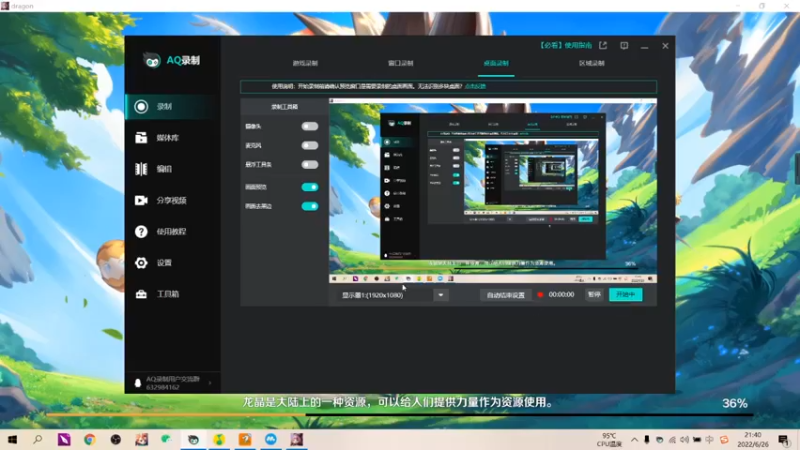Viewport: 800px width, 450px height.
Task: Open the AQ录制 owl icon in taskbar
Action: tap(193, 439)
